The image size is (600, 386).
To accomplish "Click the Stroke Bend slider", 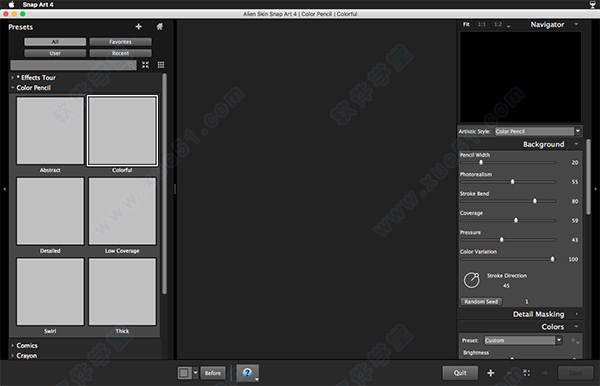I will (x=508, y=201).
